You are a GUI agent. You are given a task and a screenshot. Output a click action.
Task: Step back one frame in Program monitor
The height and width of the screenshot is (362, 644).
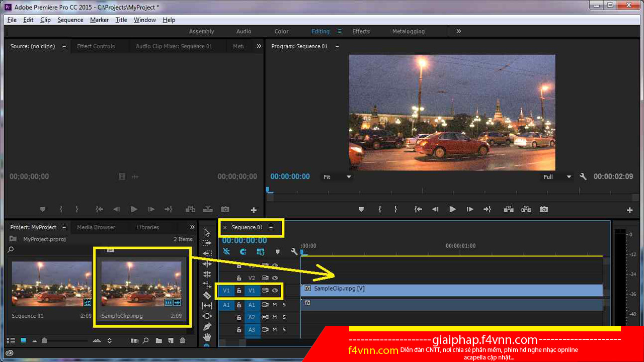coord(435,209)
